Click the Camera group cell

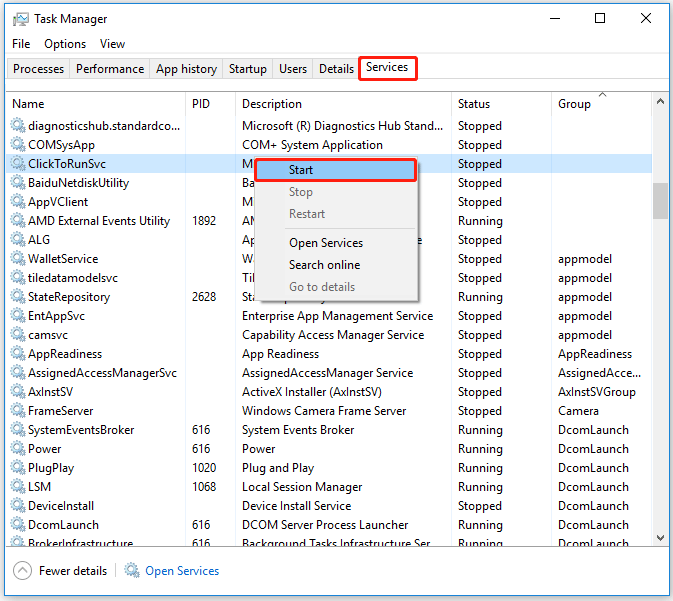tap(578, 411)
